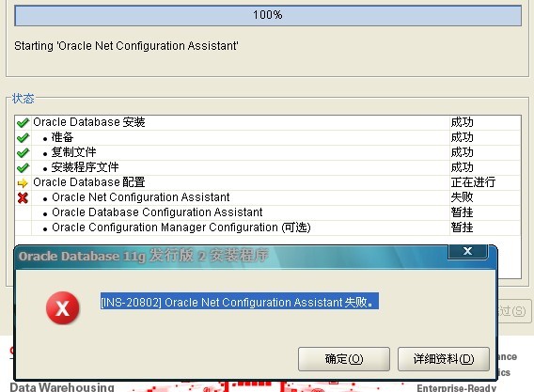Click the 状态 group label
This screenshot has width=534, height=392.
[24, 99]
